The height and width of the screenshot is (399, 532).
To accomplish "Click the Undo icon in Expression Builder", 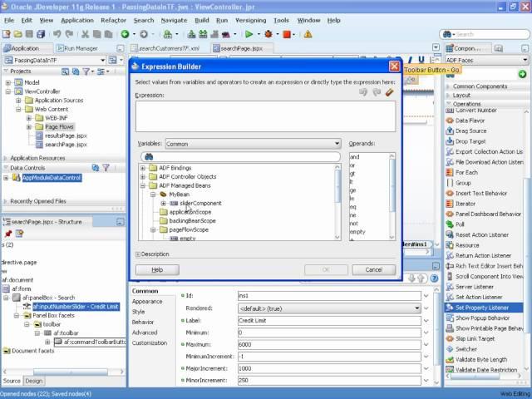I will pos(363,92).
